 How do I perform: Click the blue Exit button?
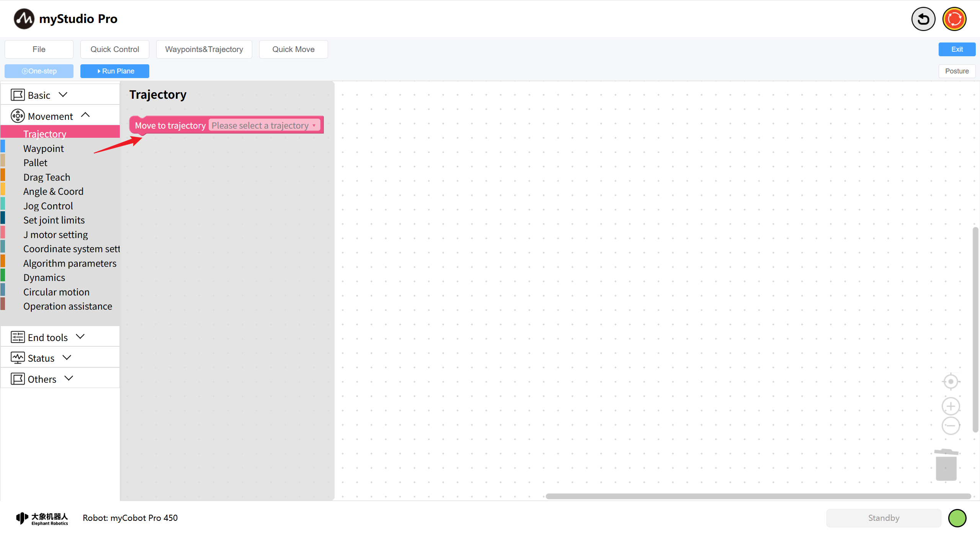(x=957, y=49)
